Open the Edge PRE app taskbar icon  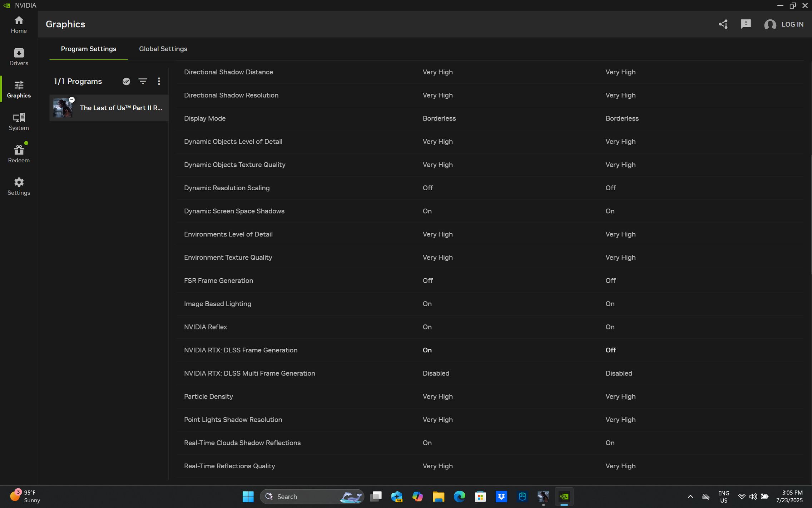[x=397, y=497]
